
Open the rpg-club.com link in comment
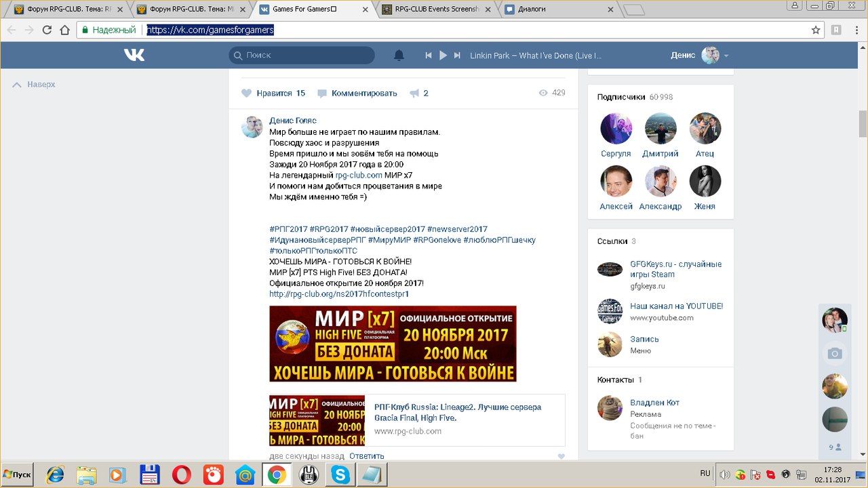tap(359, 176)
